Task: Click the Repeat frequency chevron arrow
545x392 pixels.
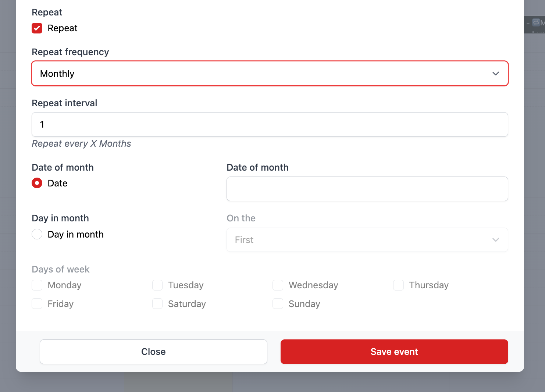Action: 495,74
